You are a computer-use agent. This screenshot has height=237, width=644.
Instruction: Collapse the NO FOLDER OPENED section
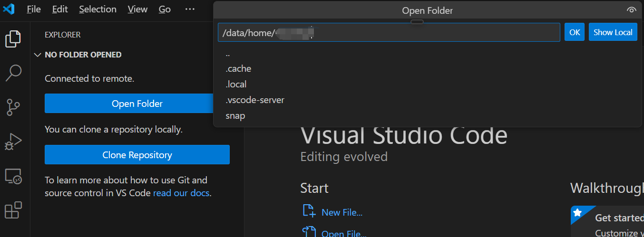(38, 55)
